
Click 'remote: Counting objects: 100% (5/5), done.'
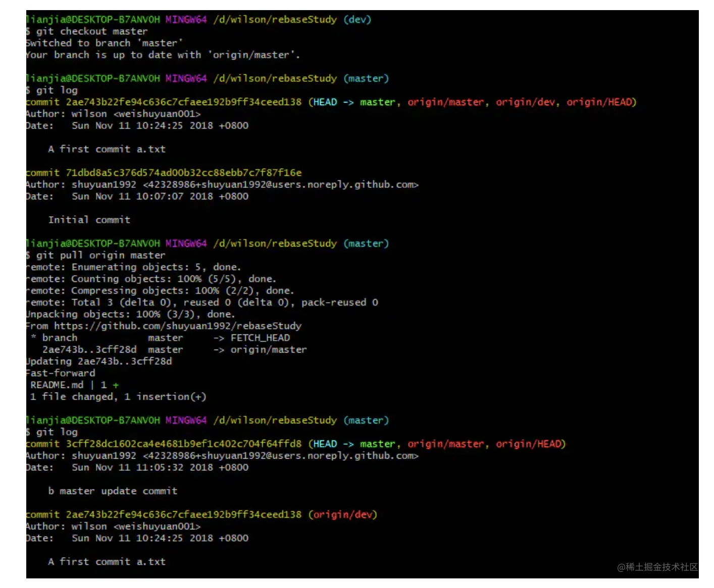[151, 279]
